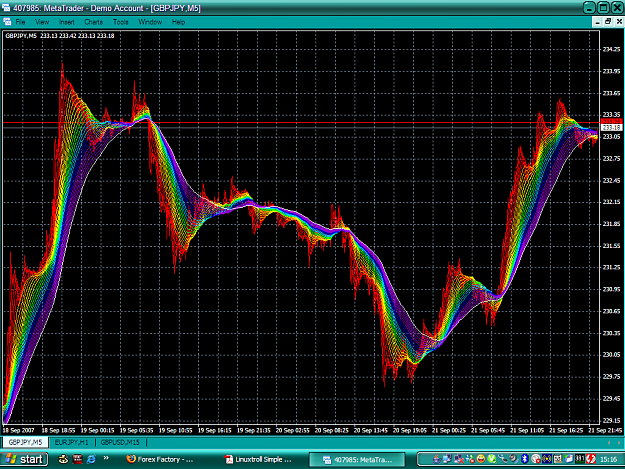The image size is (625, 469).
Task: Open the Charts menu
Action: [x=93, y=22]
